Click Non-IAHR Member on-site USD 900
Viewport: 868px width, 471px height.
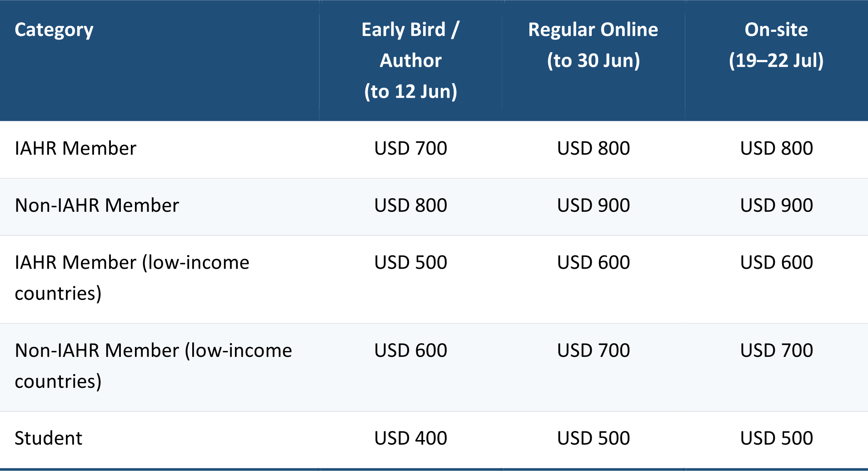776,205
